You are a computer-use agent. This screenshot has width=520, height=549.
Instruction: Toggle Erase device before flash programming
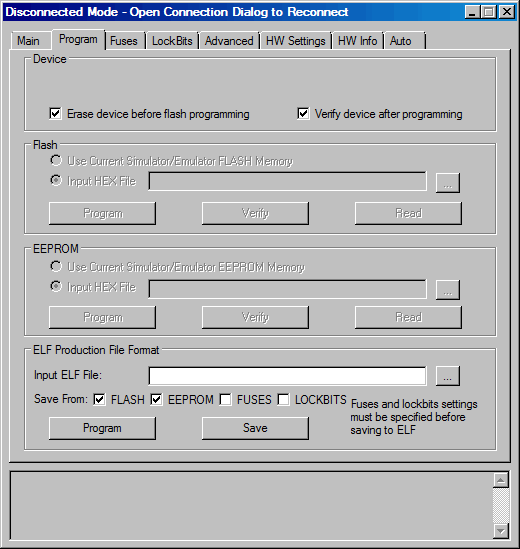(55, 114)
